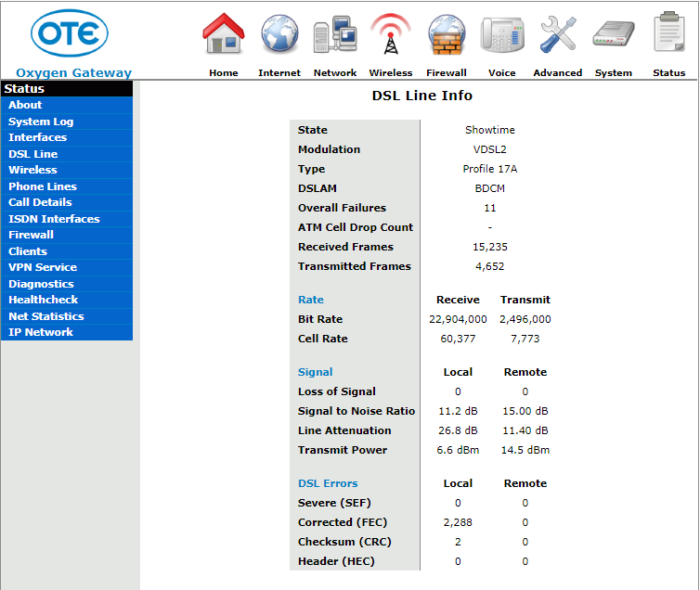Click the Transmitted Frames value 4,652

490,266
